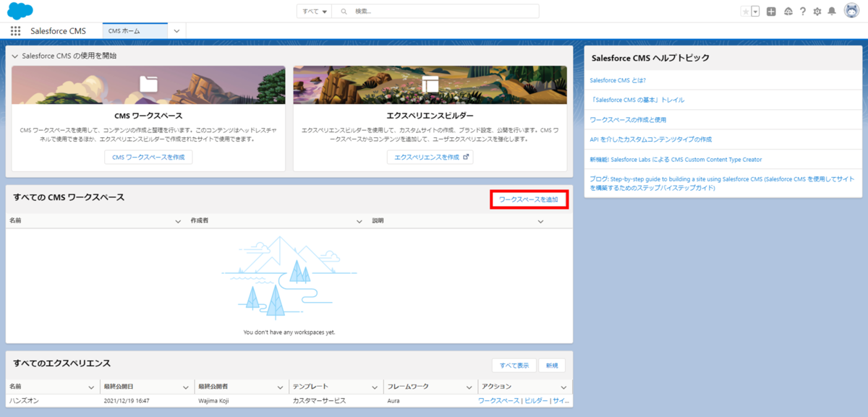This screenshot has height=417, width=868.
Task: Click the favorites star icon
Action: 746,12
